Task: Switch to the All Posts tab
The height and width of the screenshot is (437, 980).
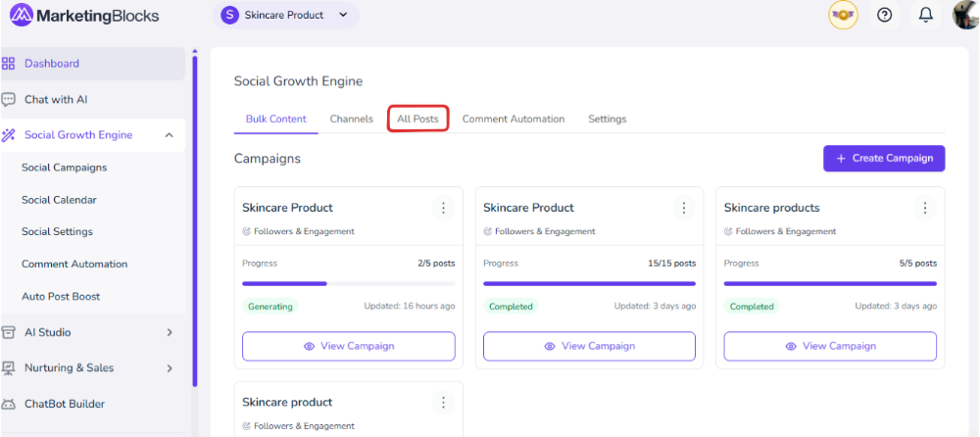Action: coord(417,119)
